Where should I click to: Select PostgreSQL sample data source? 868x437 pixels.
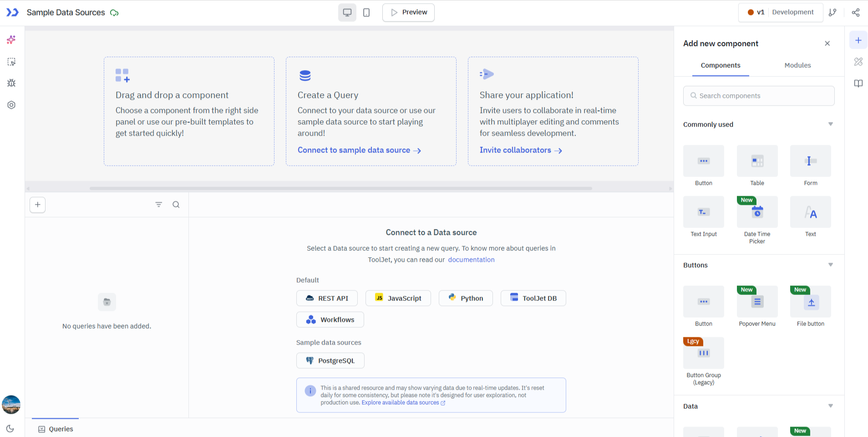click(330, 361)
